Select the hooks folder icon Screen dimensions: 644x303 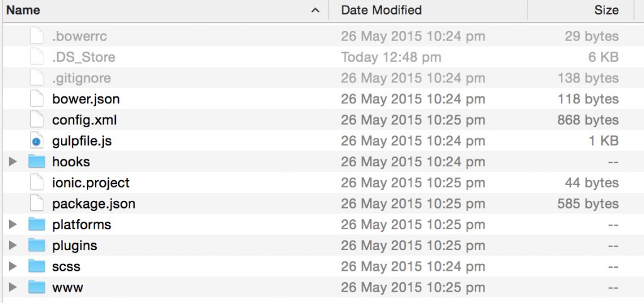37,162
